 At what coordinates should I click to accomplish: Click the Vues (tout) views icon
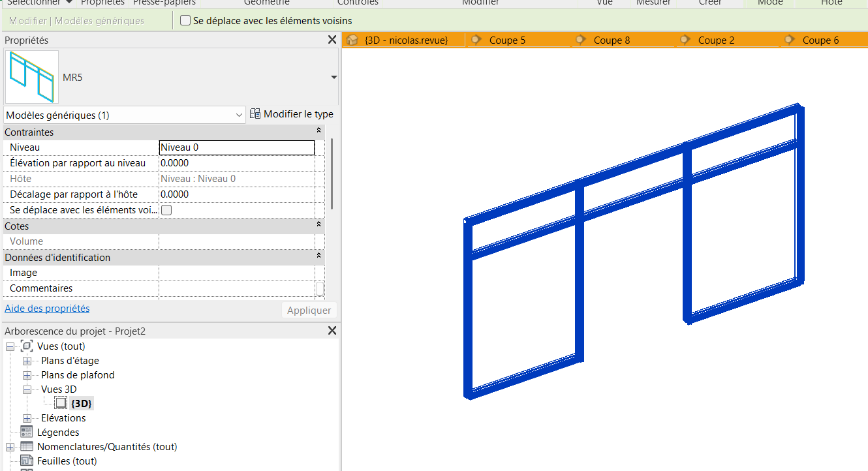[x=27, y=346]
